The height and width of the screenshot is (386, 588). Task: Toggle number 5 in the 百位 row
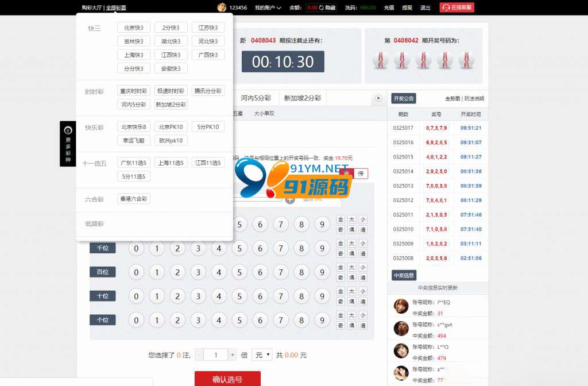tap(239, 272)
